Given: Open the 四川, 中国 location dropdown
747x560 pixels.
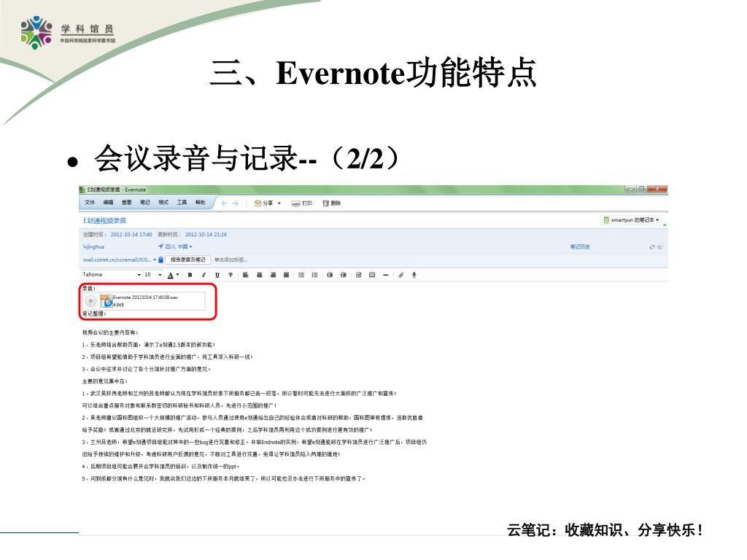Looking at the screenshot, I should [175, 246].
